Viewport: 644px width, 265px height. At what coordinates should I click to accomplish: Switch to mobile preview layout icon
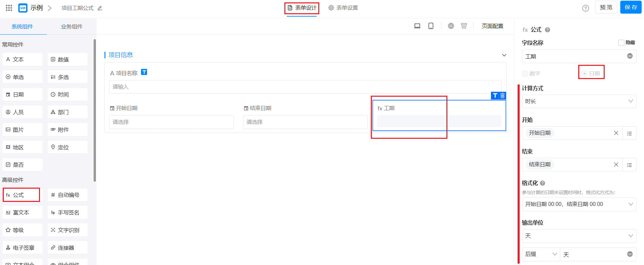pyautogui.click(x=431, y=26)
